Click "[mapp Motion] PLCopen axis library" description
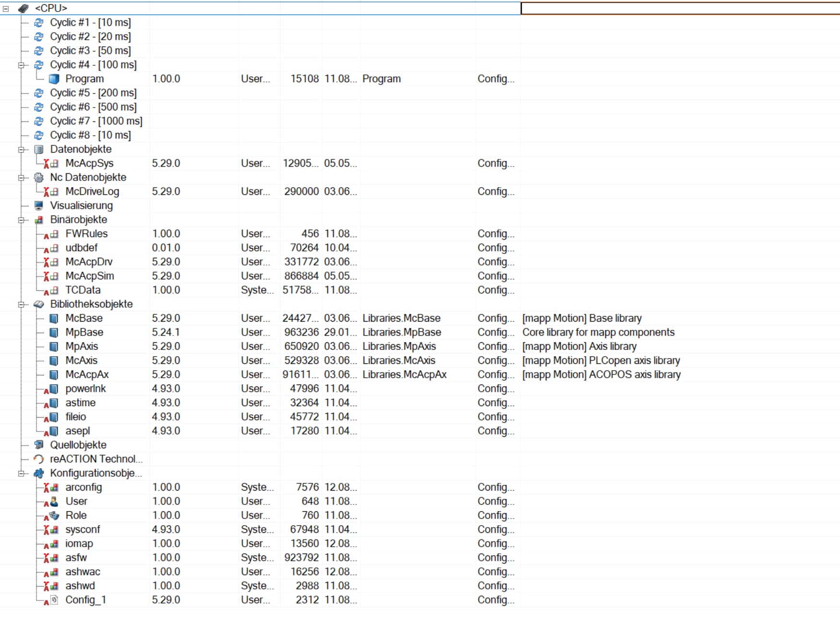The width and height of the screenshot is (840, 625). 601,361
